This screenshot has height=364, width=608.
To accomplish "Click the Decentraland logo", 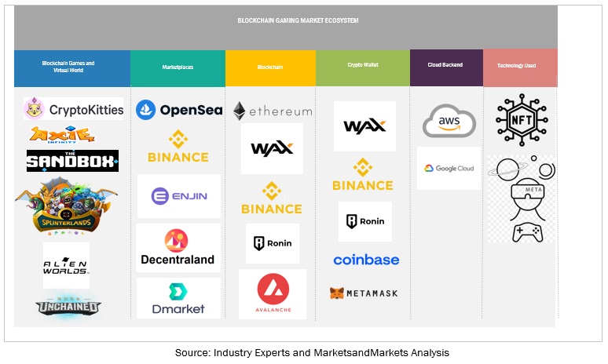I will 178,248.
